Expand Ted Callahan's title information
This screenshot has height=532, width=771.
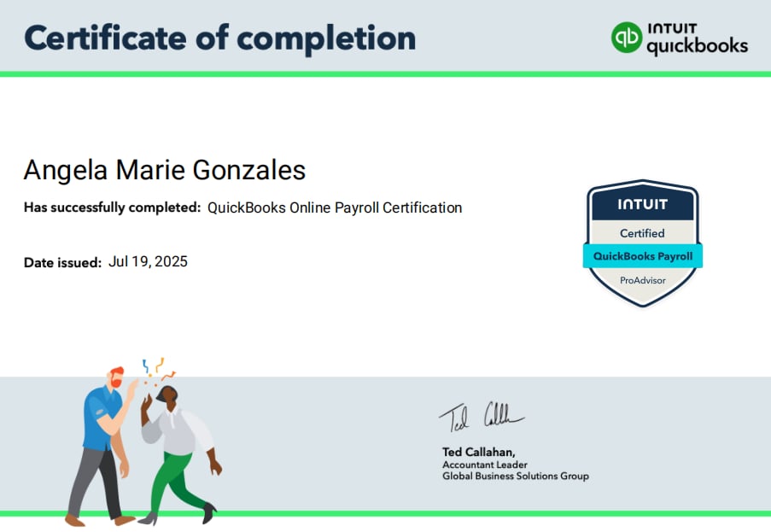(487, 465)
